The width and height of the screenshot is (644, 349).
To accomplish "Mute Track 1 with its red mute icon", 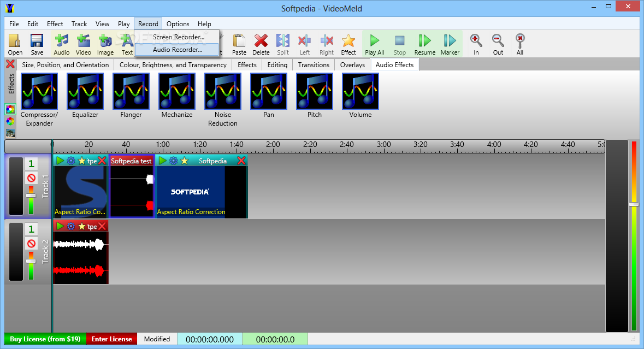I will click(31, 178).
